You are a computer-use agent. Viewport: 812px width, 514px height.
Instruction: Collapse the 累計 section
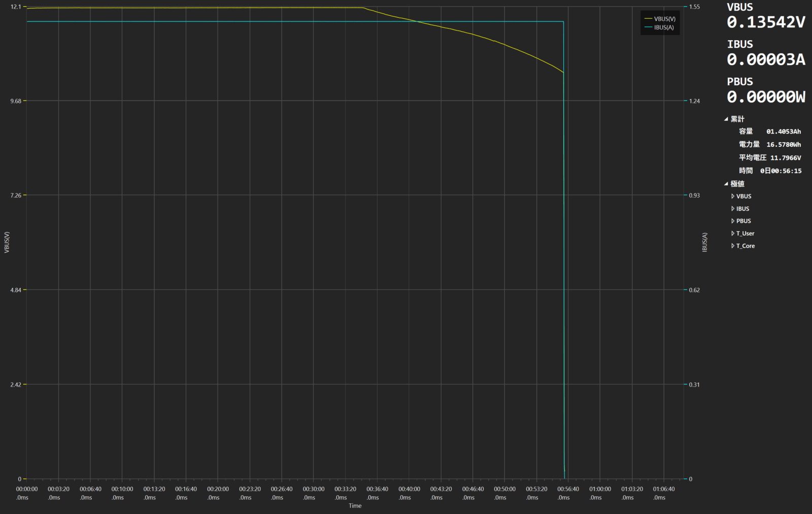726,119
